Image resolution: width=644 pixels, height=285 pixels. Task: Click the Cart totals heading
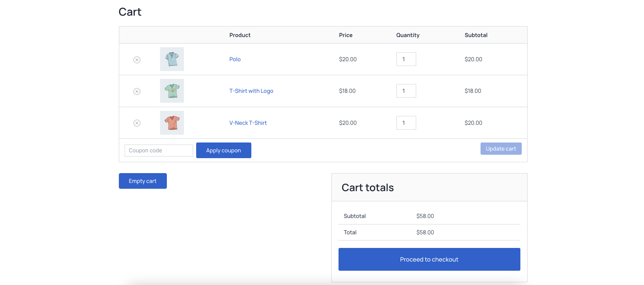(x=367, y=188)
